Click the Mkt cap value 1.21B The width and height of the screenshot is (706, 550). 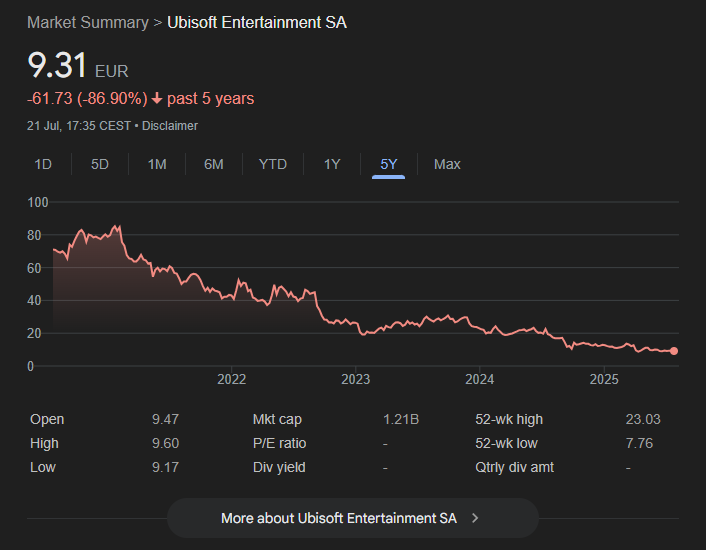(401, 419)
